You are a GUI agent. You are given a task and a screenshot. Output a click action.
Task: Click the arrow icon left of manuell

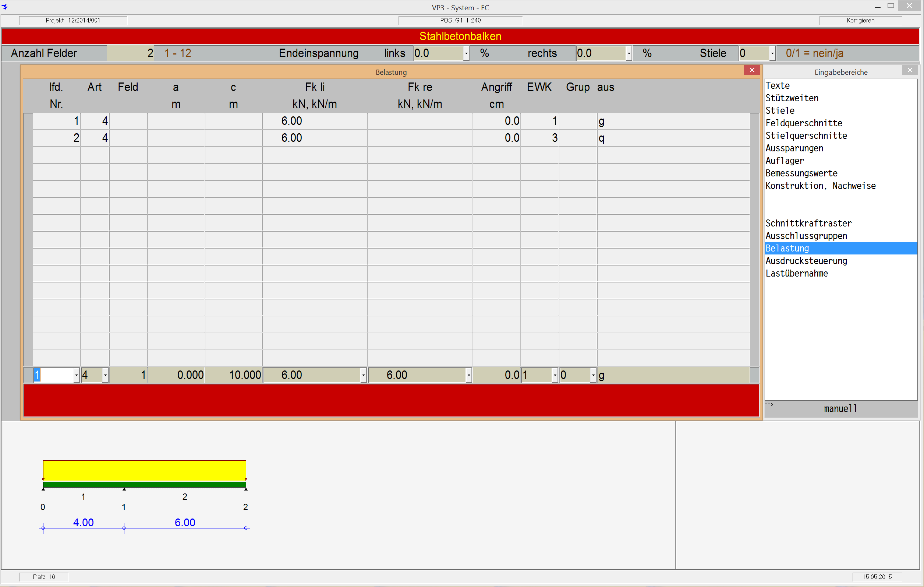coord(769,404)
